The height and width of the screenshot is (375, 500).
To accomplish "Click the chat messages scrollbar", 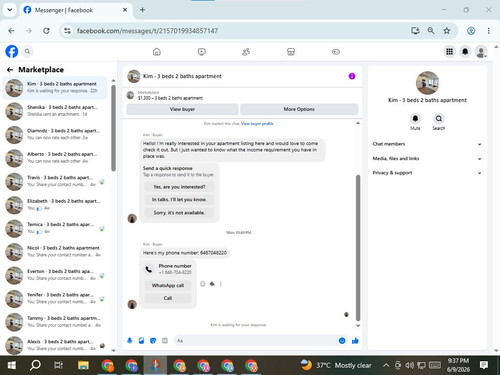I will pos(358,248).
